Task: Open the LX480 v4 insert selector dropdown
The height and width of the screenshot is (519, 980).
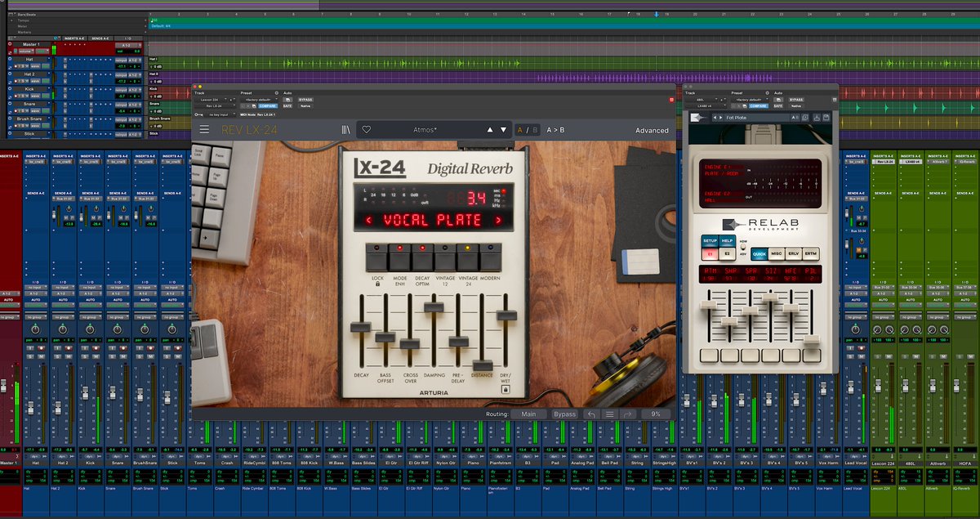Action: click(706, 106)
